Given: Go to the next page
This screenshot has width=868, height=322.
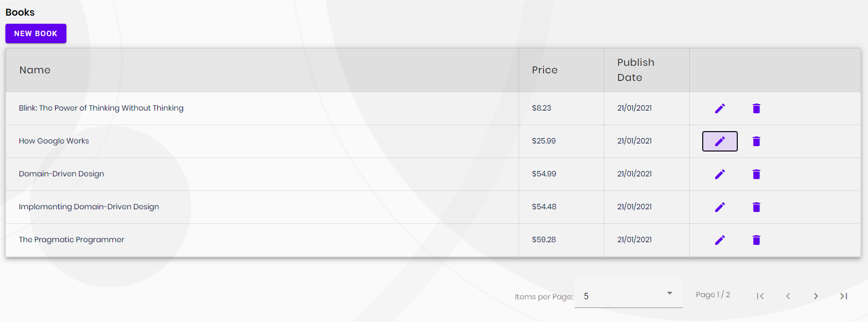Looking at the screenshot, I should tap(816, 296).
